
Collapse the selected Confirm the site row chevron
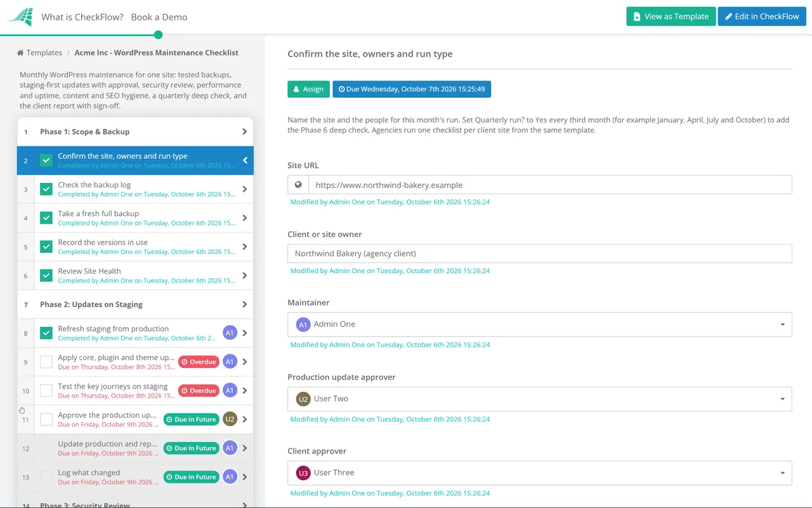click(245, 161)
